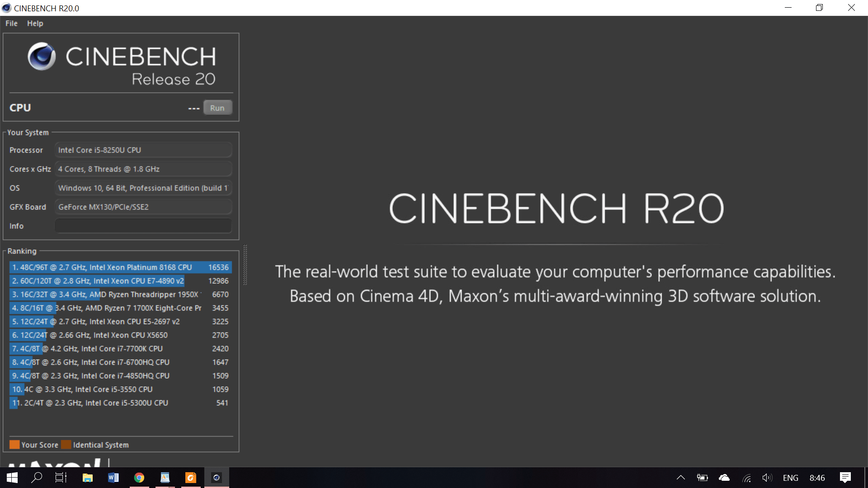
Task: Close the Cinebench window
Action: coord(851,8)
